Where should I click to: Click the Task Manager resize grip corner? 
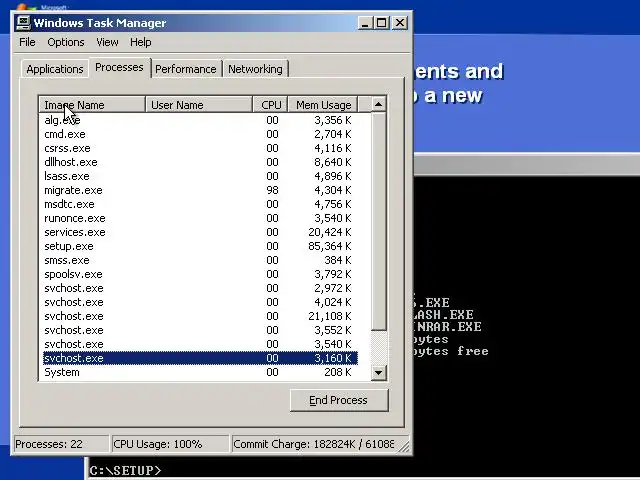click(404, 447)
